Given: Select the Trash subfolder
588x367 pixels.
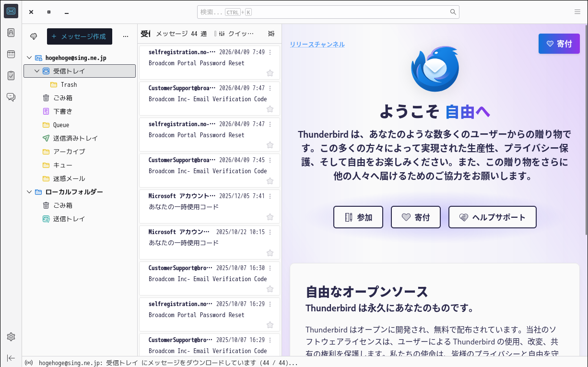Looking at the screenshot, I should point(80,84).
